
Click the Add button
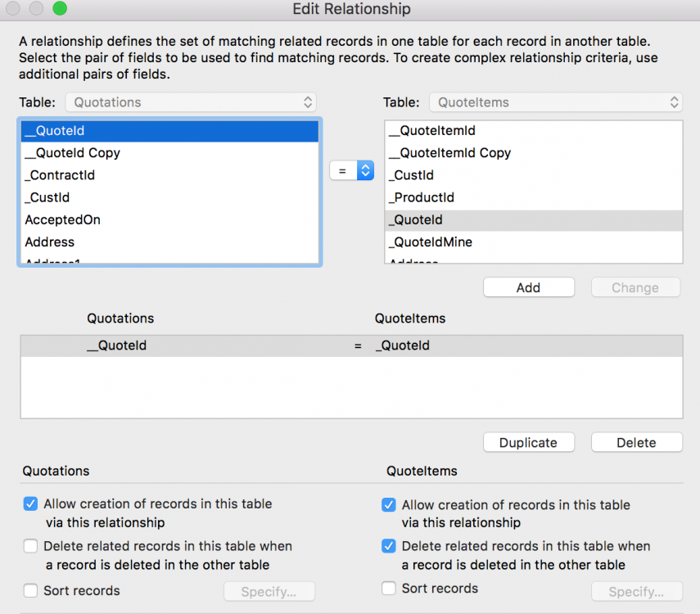pyautogui.click(x=528, y=287)
